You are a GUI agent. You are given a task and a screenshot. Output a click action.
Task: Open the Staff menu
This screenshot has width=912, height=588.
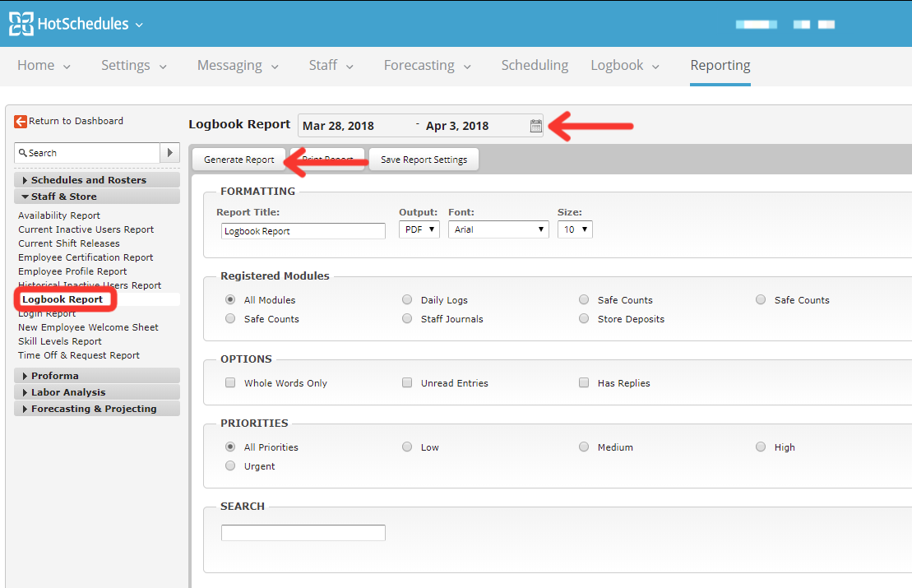pyautogui.click(x=331, y=66)
